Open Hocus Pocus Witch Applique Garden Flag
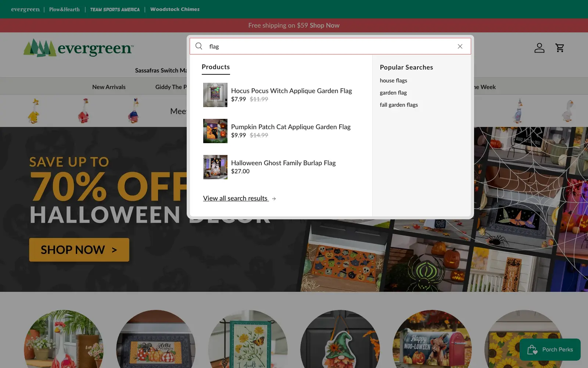Image resolution: width=588 pixels, height=368 pixels. coord(291,91)
